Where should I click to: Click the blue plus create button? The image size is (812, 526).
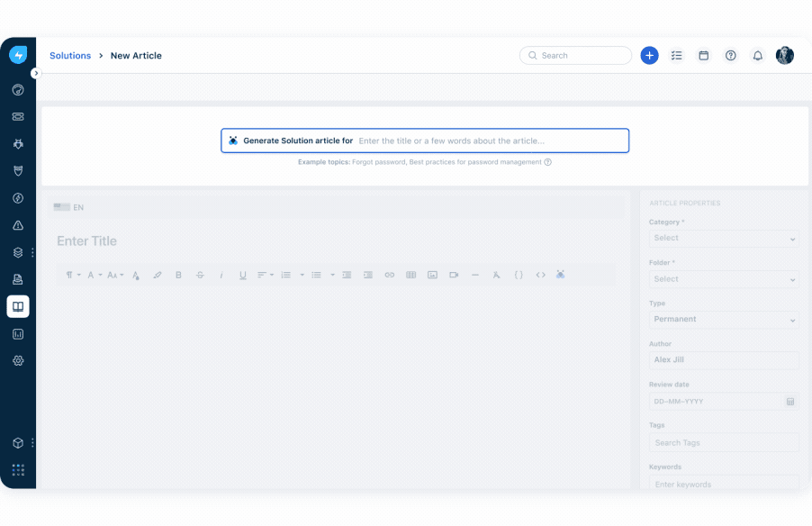tap(649, 56)
